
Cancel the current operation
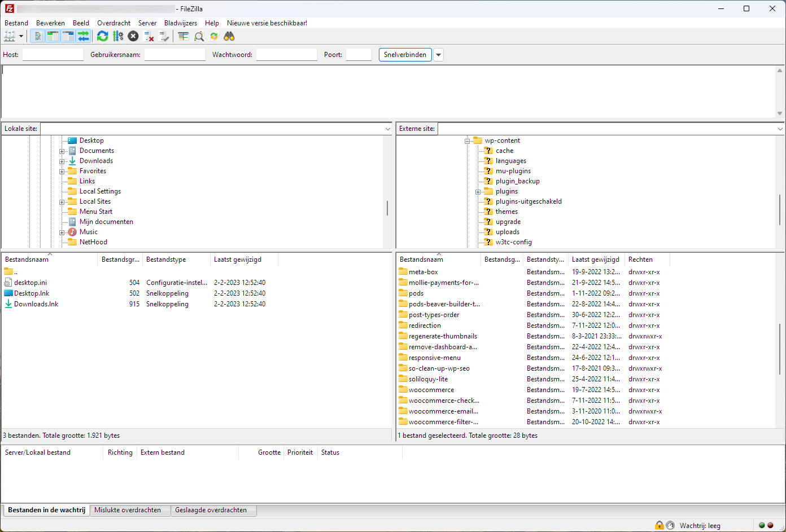[x=133, y=36]
